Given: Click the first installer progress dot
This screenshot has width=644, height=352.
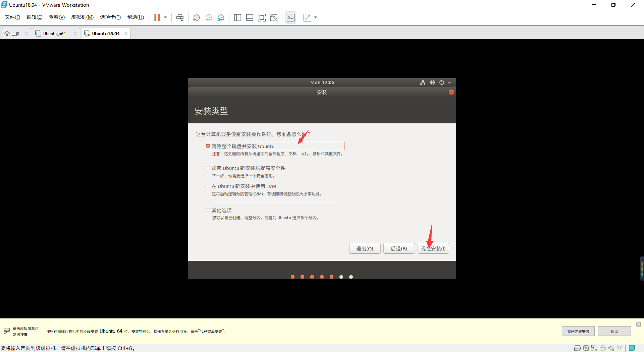Looking at the screenshot, I should [292, 277].
